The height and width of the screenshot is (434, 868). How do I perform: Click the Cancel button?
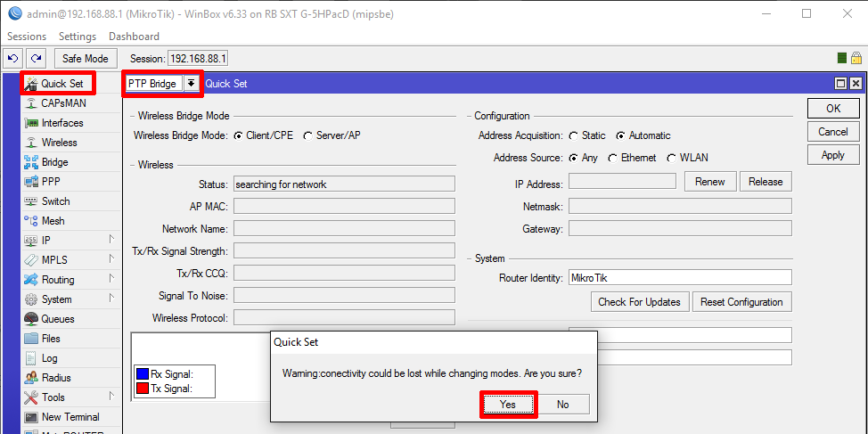pyautogui.click(x=833, y=132)
